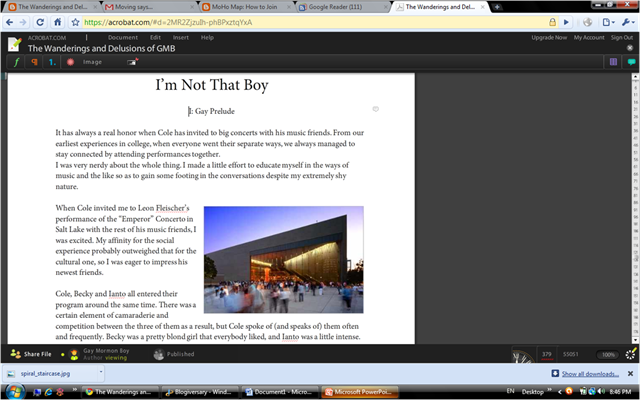The image size is (640, 400).
Task: Switch to Microsoft PowerPoint taskbar window
Action: [x=360, y=392]
